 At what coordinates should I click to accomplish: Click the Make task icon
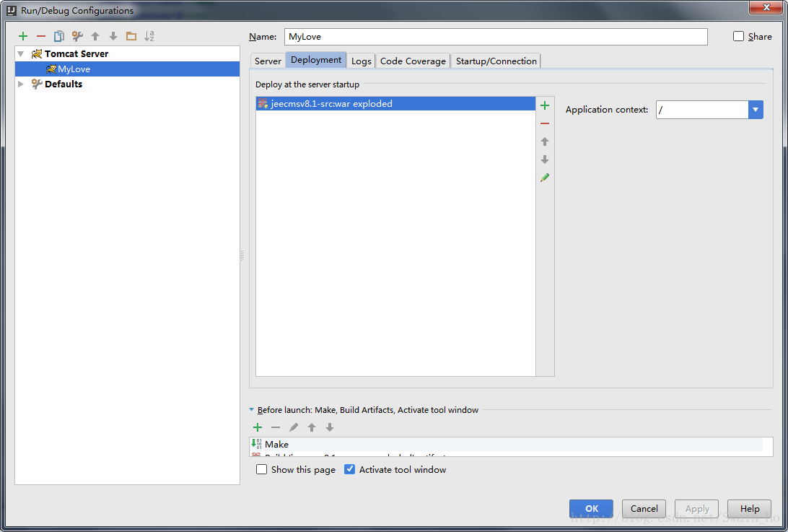256,444
